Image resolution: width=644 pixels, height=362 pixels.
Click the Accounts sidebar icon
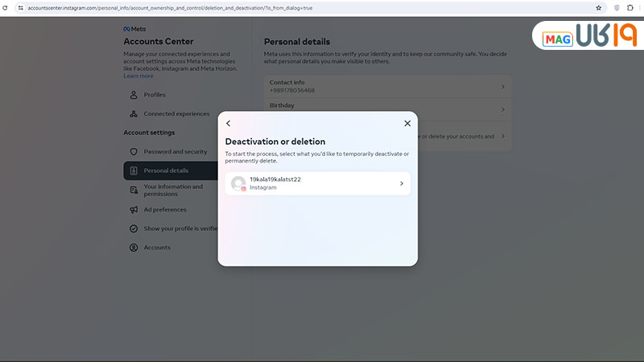[x=134, y=248]
